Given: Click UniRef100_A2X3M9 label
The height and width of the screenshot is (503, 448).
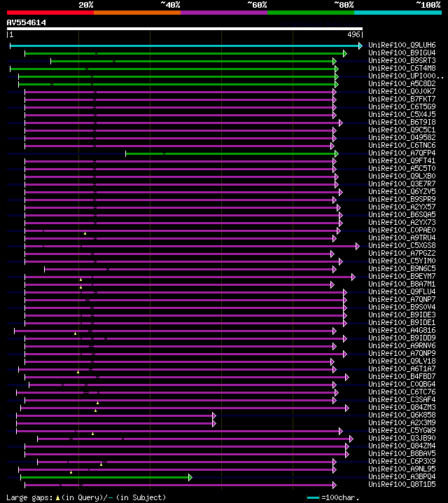Looking at the screenshot, I should click(402, 422).
